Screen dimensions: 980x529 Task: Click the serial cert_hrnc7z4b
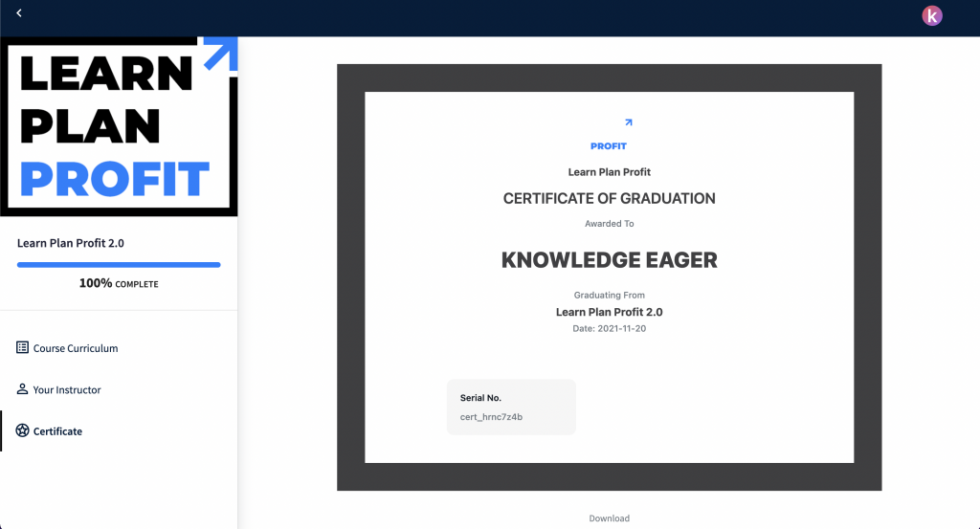coord(491,417)
